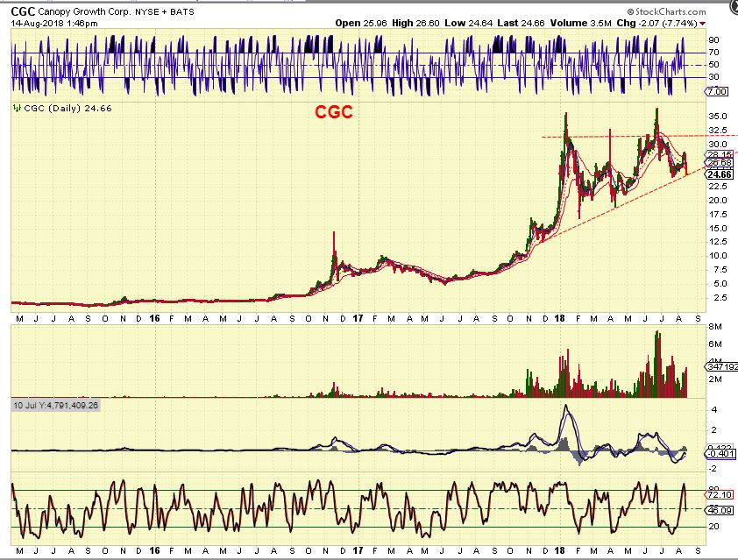
Task: Click the 6M volume axis label
Action: pos(715,344)
